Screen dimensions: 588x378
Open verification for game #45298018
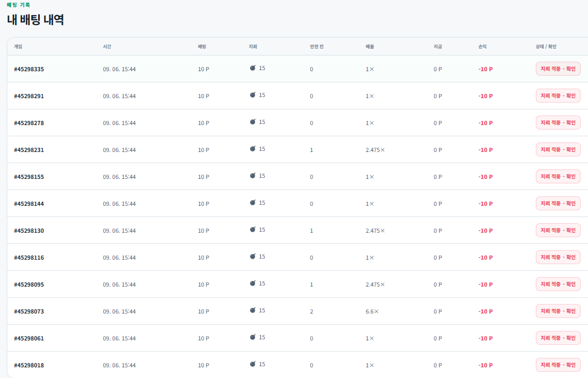[558, 365]
